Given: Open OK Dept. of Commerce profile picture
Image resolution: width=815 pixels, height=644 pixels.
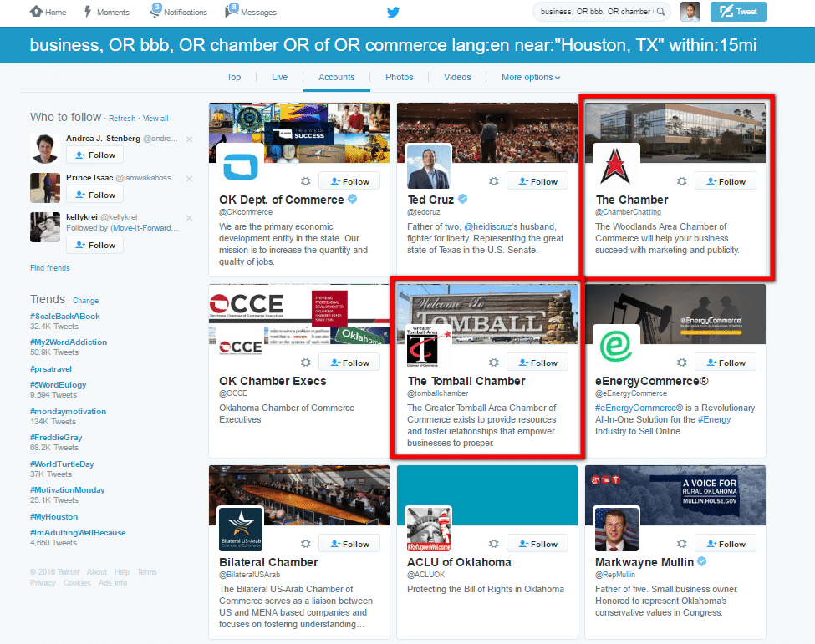Looking at the screenshot, I should 240,165.
